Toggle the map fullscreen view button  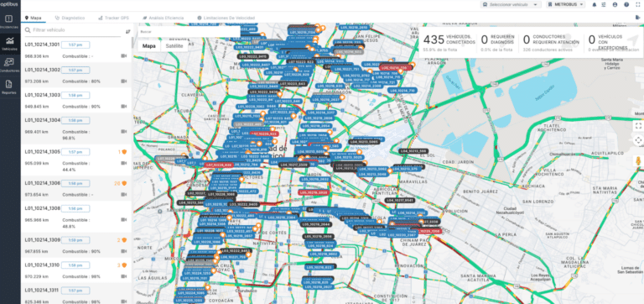point(638,125)
